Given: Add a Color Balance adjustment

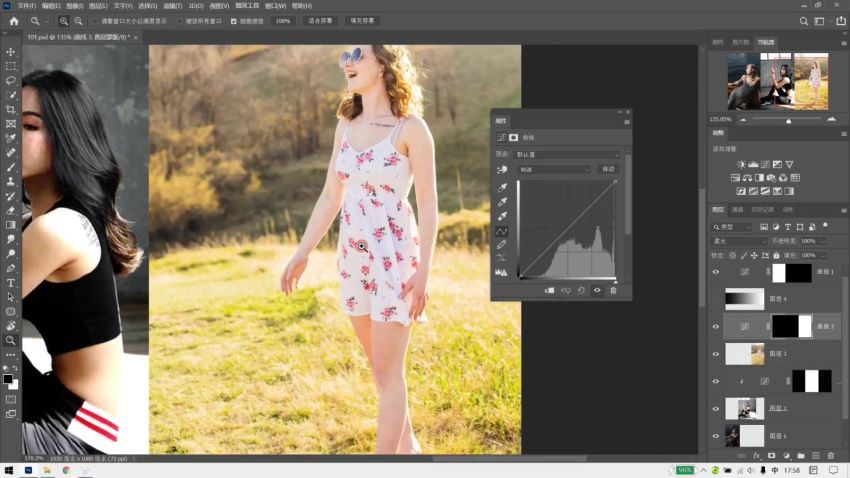Looking at the screenshot, I should (747, 178).
